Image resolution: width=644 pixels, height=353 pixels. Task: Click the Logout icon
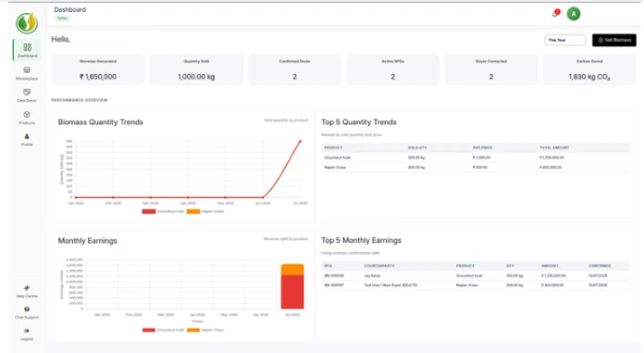27,334
